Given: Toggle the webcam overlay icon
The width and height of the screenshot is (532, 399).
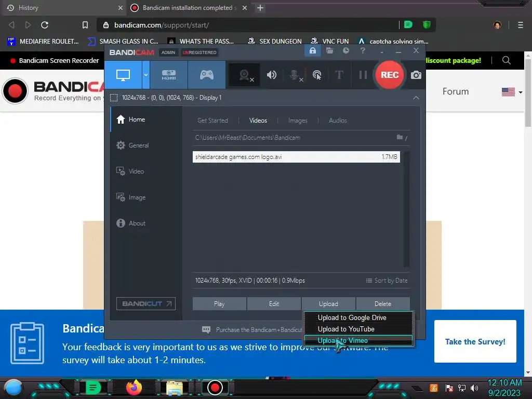Looking at the screenshot, I should pos(245,75).
